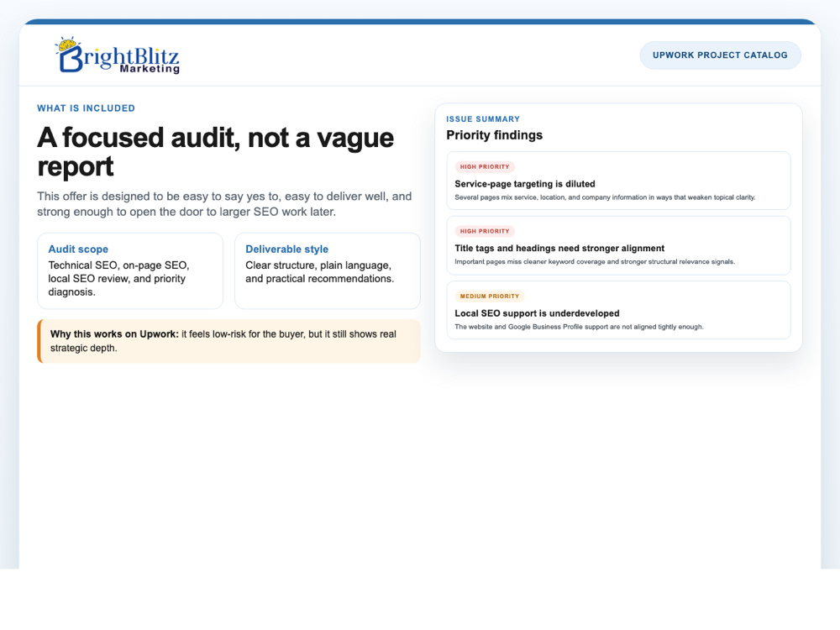
Task: Select the 'A focused audit, not a vague report' heading
Action: [215, 151]
